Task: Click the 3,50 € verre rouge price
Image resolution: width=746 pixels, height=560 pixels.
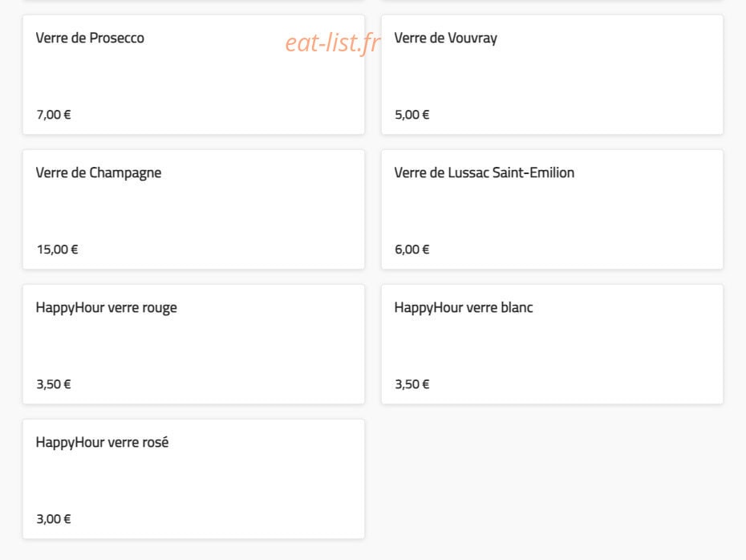Action: 54,384
